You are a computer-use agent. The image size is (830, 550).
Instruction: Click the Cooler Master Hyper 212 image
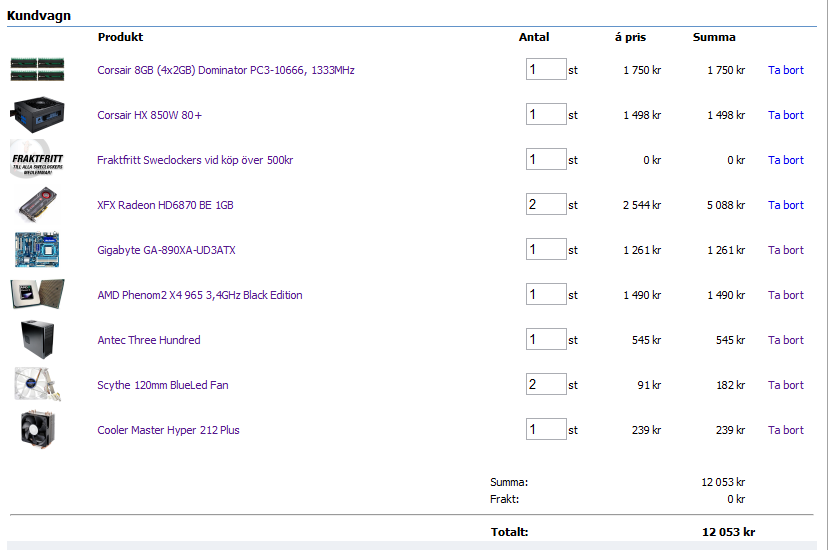37,430
